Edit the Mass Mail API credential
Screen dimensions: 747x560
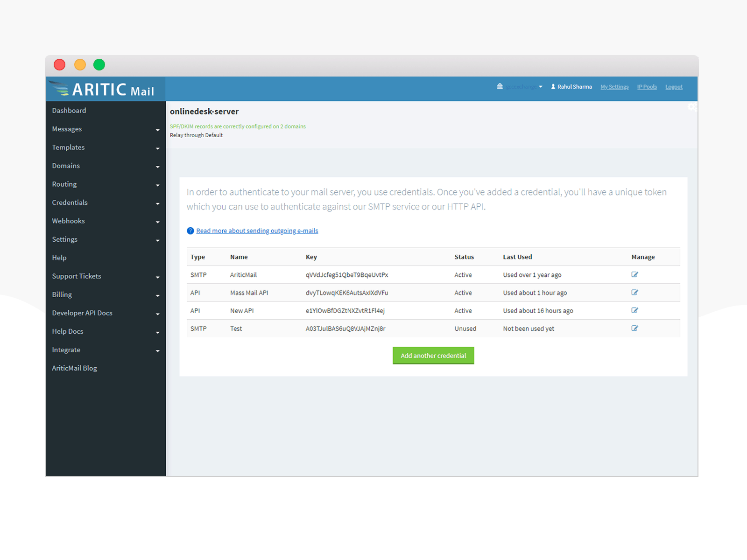click(634, 293)
